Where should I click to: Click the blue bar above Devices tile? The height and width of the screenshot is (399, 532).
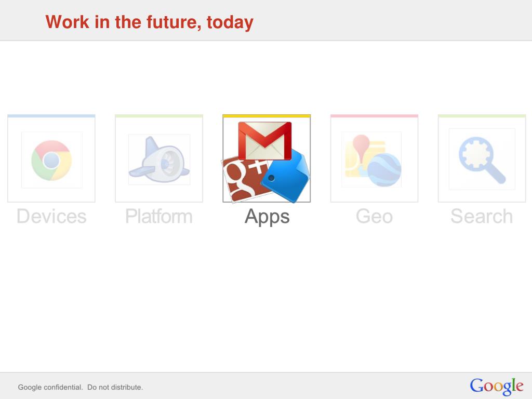tap(51, 116)
